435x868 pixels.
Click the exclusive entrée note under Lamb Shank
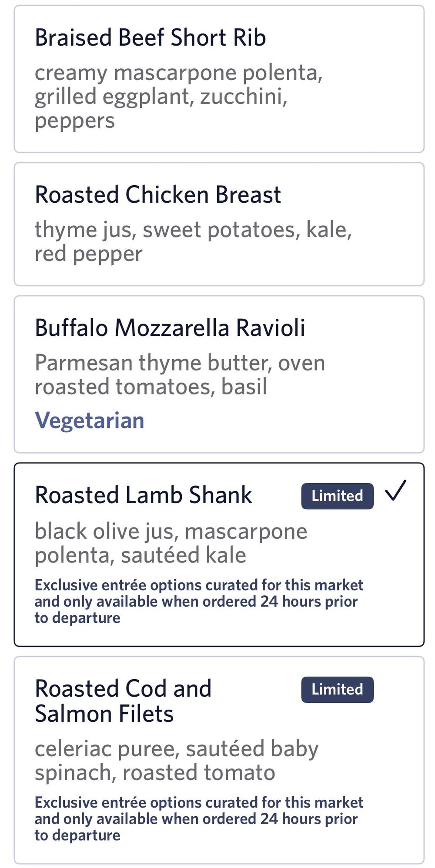pyautogui.click(x=198, y=601)
